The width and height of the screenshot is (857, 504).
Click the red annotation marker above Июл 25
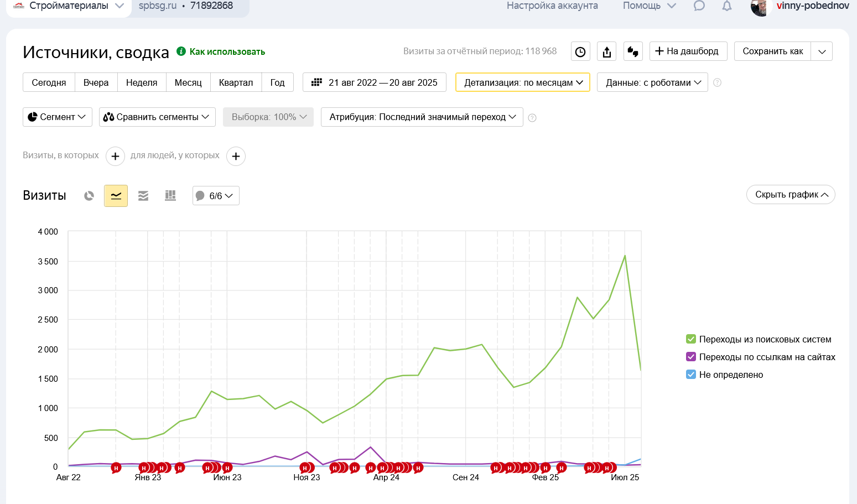[x=607, y=468]
